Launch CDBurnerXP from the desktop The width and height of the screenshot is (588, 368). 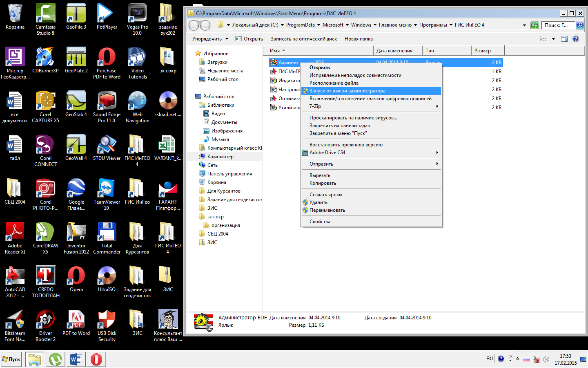pos(45,60)
